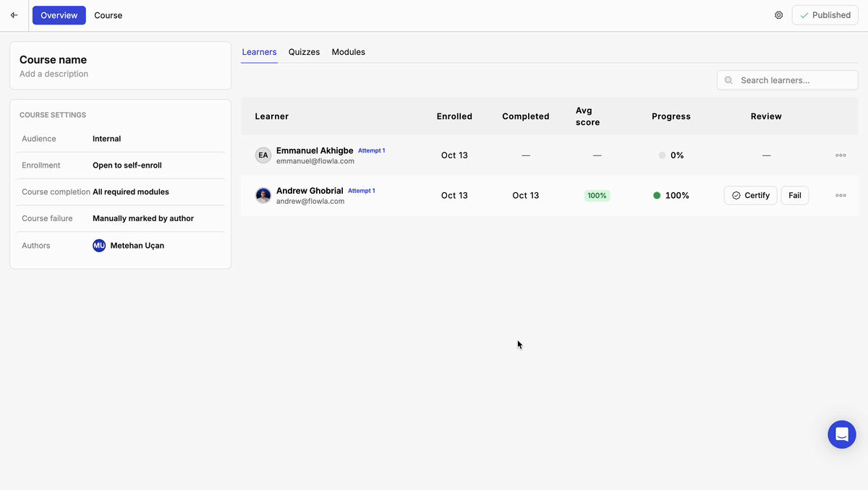Click Andrew's Oct 13 completed date
868x490 pixels.
click(x=526, y=195)
